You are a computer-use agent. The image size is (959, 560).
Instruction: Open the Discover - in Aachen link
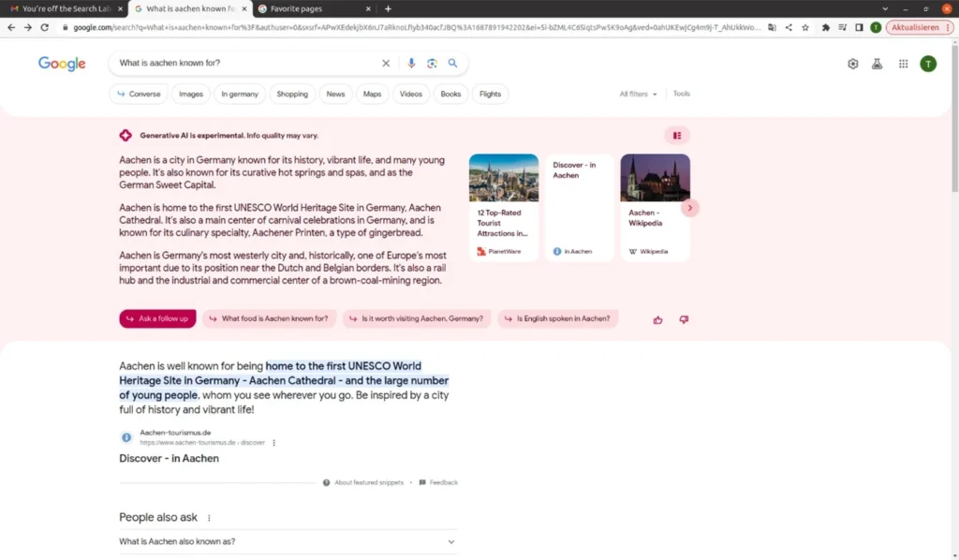169,459
